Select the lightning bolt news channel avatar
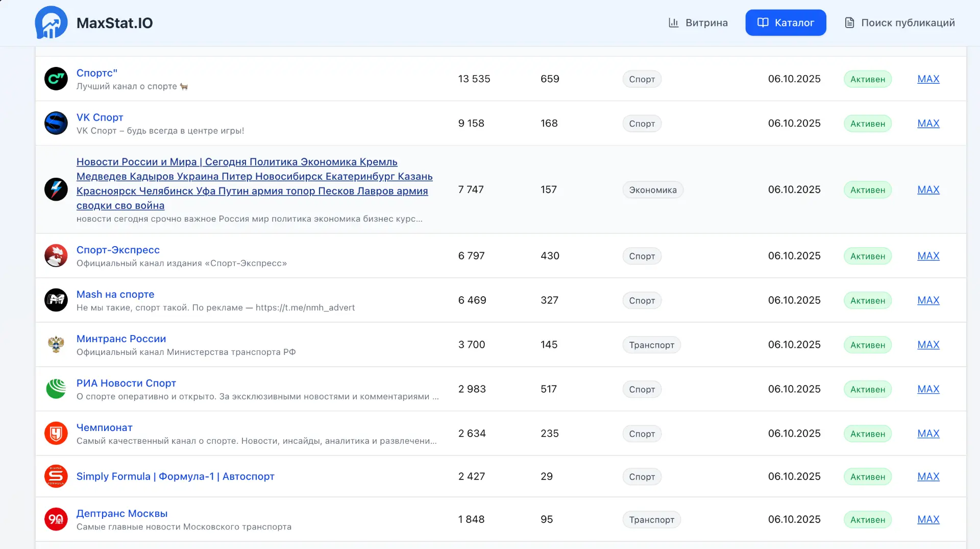Screen dimensions: 980x549 tap(56, 189)
